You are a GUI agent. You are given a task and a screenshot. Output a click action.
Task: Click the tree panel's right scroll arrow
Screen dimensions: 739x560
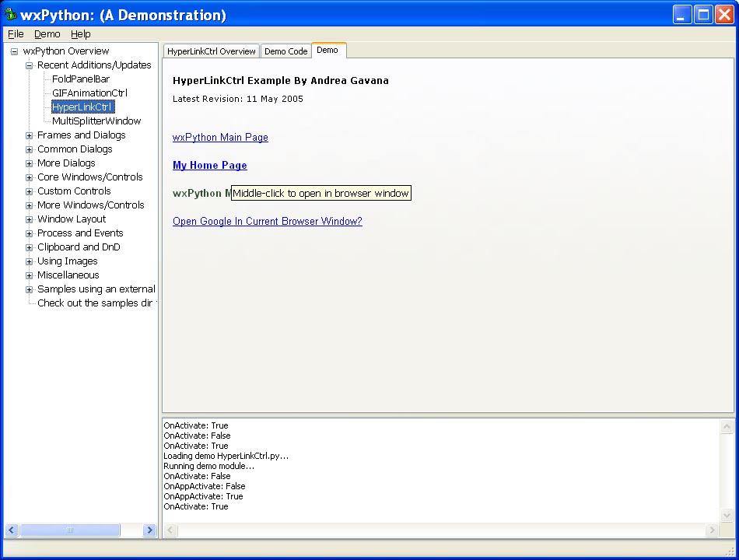(149, 530)
